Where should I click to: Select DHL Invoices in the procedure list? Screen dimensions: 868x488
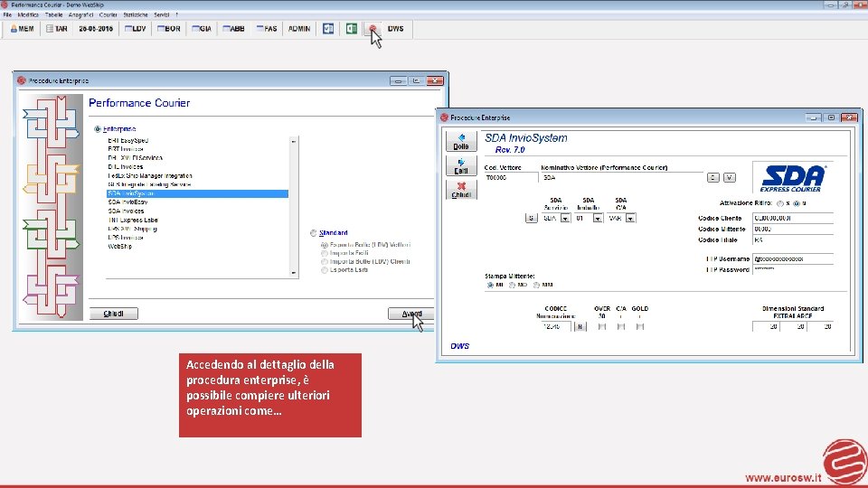pos(126,166)
